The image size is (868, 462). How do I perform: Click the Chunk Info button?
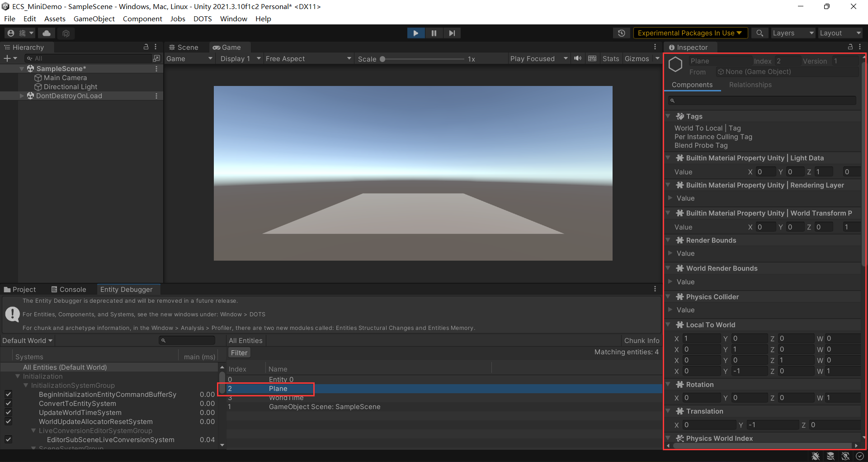642,341
